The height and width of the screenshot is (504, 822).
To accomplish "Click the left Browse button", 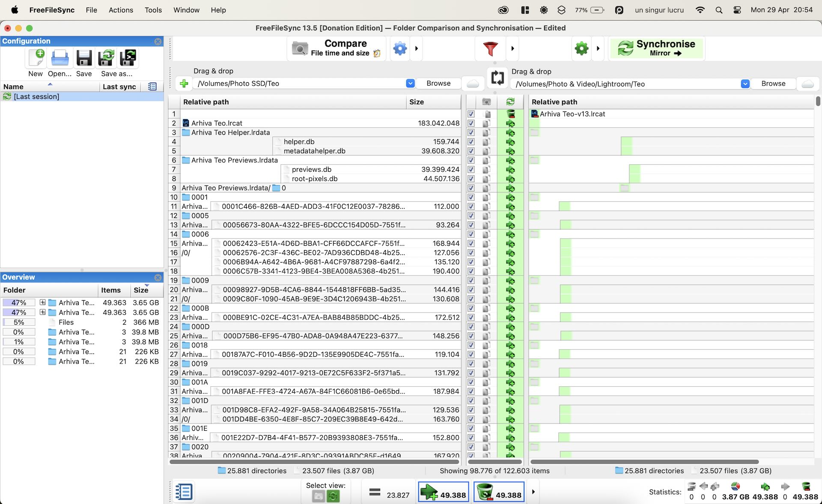I will click(438, 84).
